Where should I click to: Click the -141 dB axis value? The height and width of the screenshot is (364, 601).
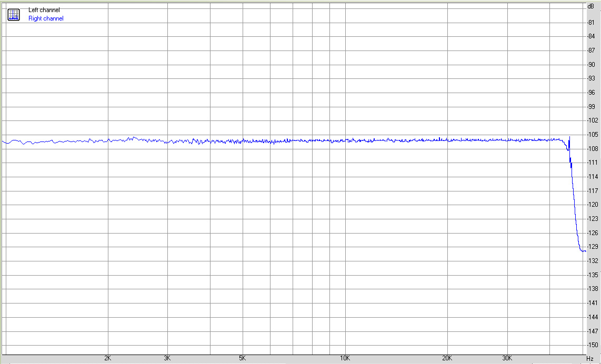[593, 303]
